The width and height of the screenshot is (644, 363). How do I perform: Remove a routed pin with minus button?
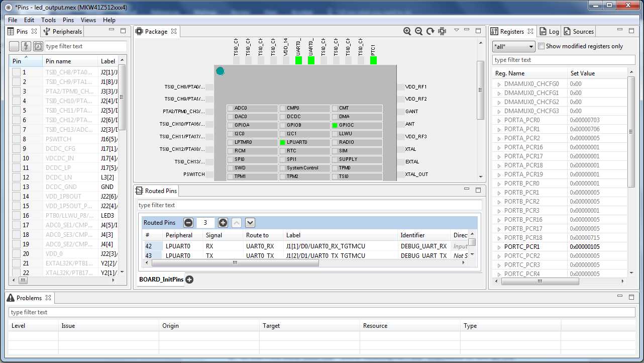(188, 223)
